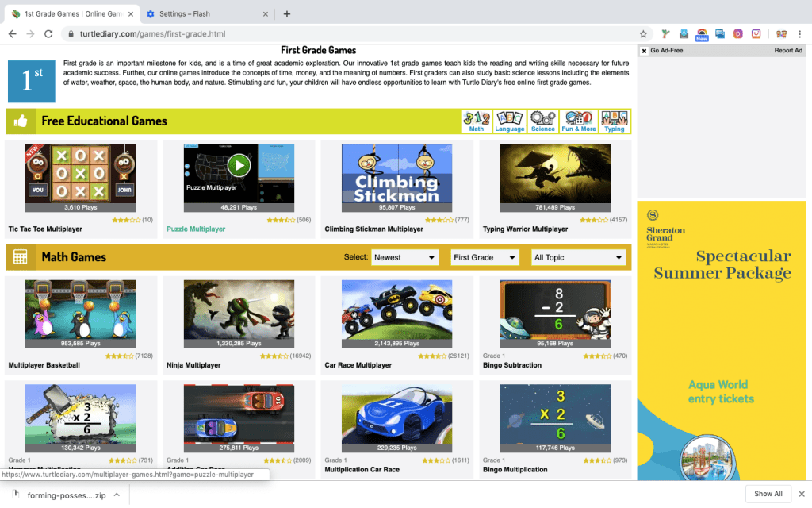The image size is (812, 508).
Task: Open the Science category icon
Action: point(543,121)
